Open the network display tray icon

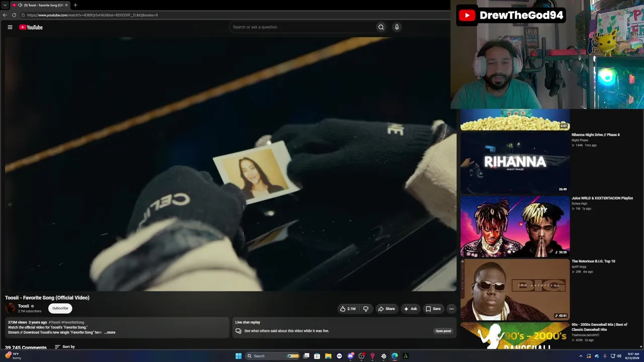pos(613,356)
